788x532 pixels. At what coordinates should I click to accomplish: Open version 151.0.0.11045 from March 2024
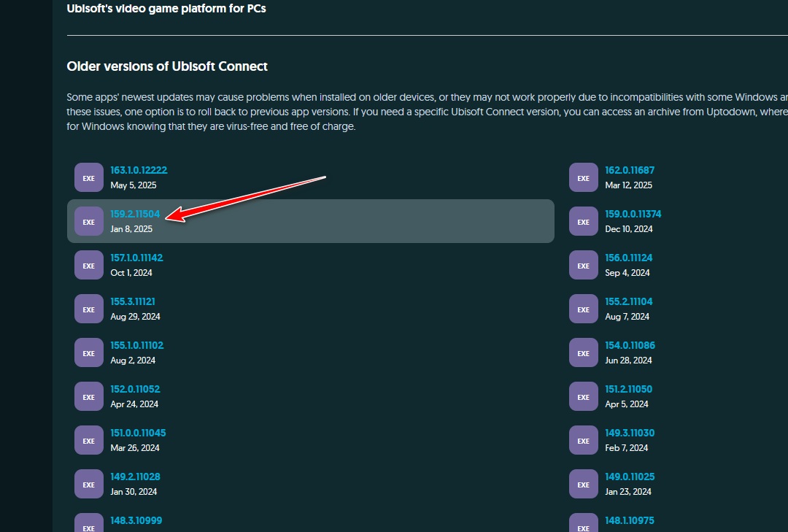[138, 433]
